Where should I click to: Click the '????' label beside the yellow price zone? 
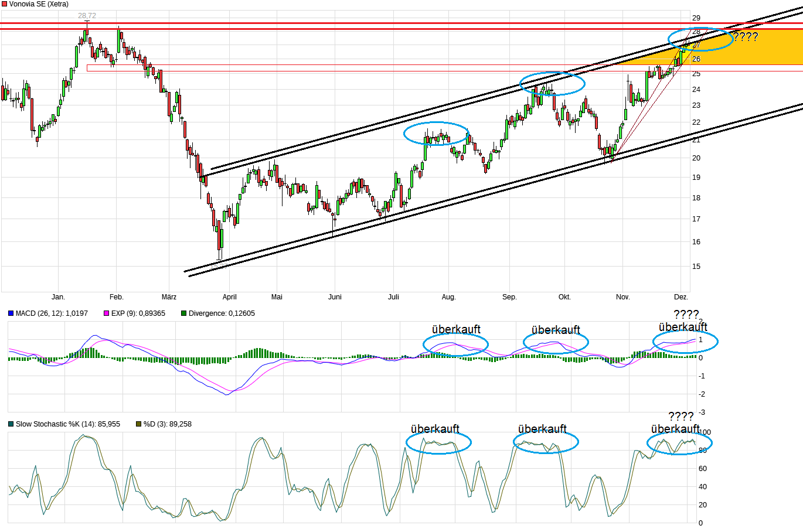click(x=745, y=37)
